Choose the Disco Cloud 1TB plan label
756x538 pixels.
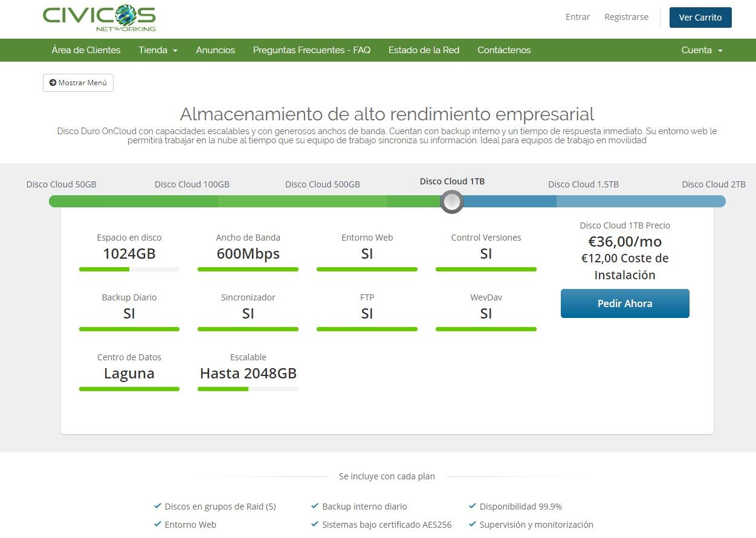452,181
